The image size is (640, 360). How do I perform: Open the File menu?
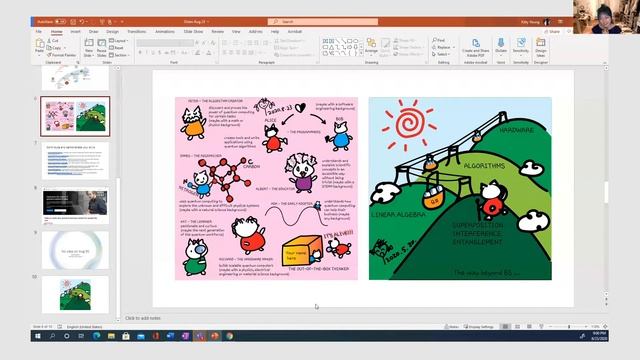coord(38,31)
